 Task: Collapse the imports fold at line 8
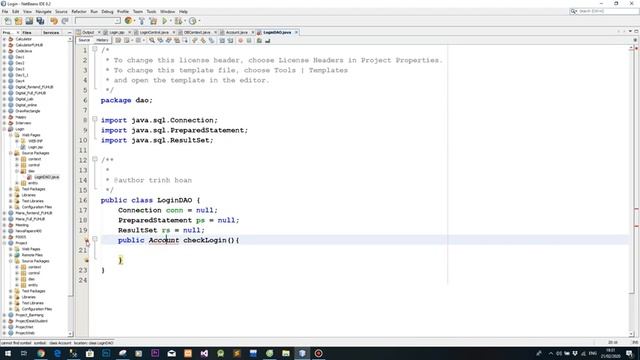(95, 119)
